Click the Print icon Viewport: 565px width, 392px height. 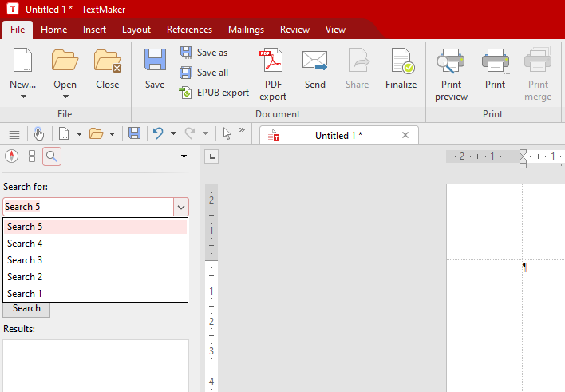click(x=495, y=60)
